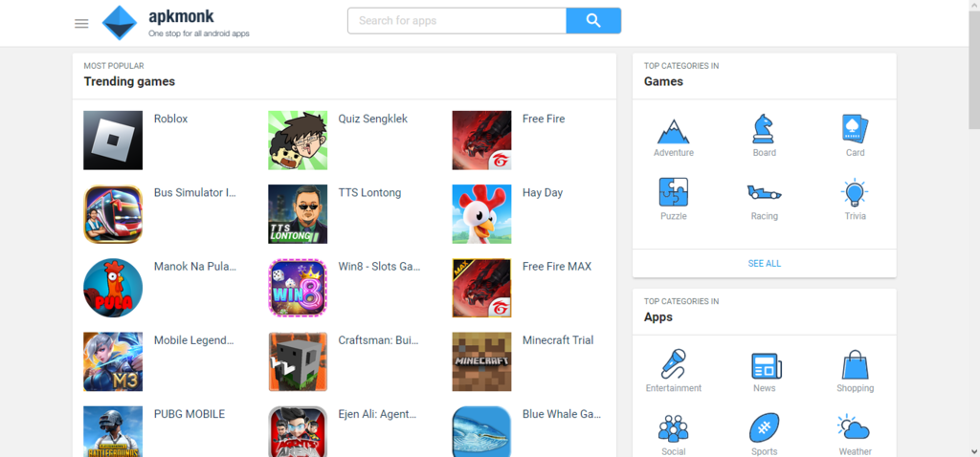Select the Adventure mountain category icon
980x457 pixels.
[x=673, y=130]
